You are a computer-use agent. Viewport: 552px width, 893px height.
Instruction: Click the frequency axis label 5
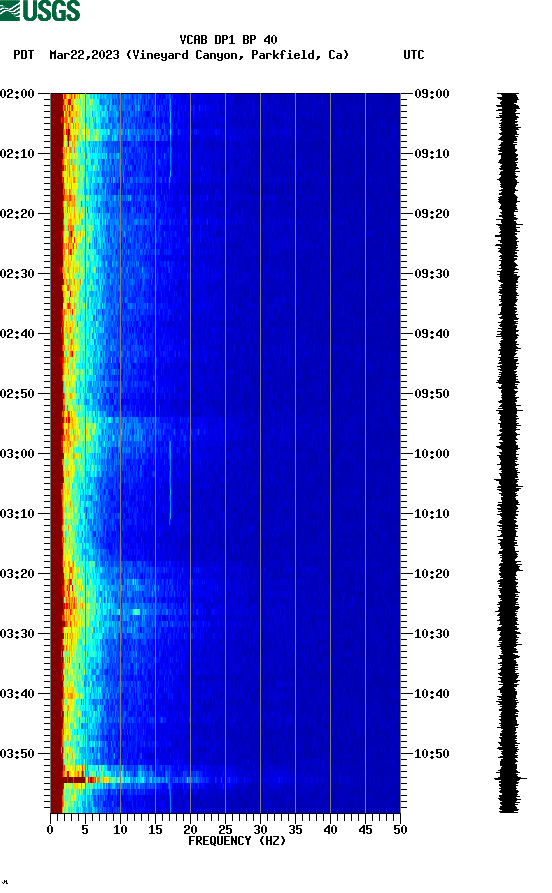(x=85, y=830)
